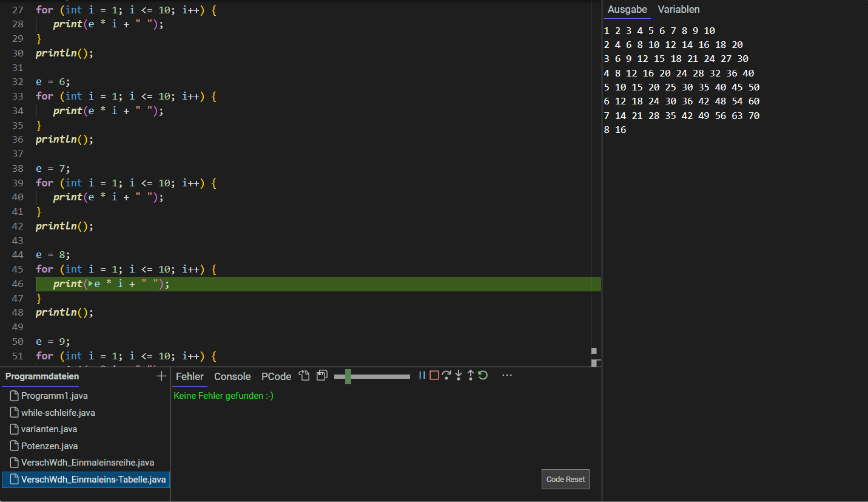Click the println() call on line 48
The image size is (868, 502).
coord(65,313)
